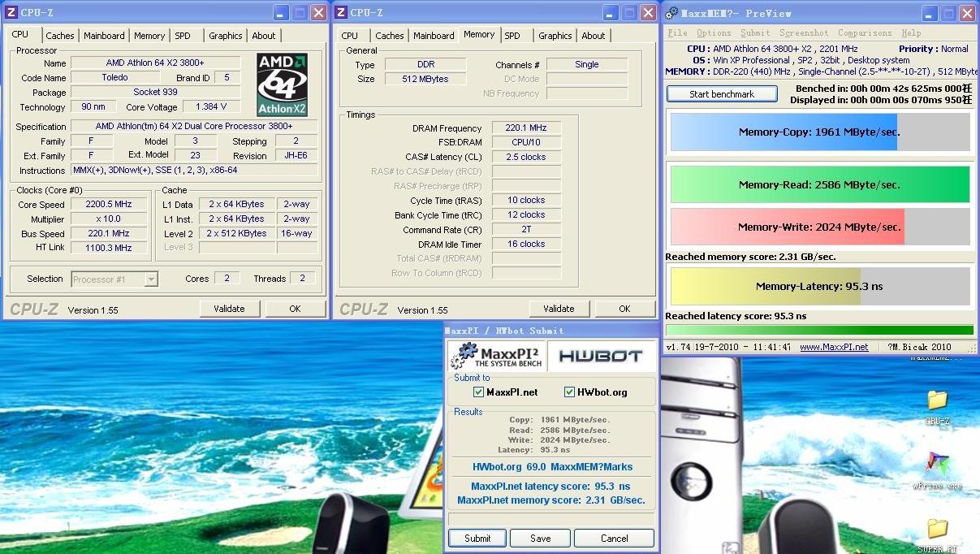Open Memory tab in left CPU-Z window

click(x=149, y=36)
